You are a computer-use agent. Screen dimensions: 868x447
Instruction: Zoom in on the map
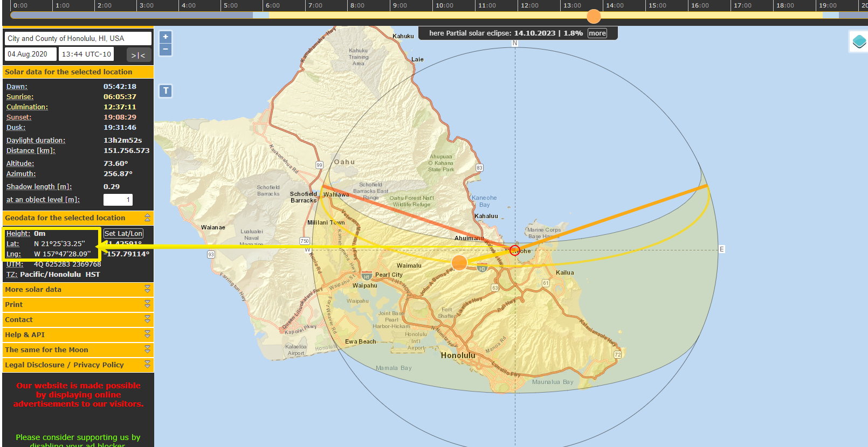point(166,37)
